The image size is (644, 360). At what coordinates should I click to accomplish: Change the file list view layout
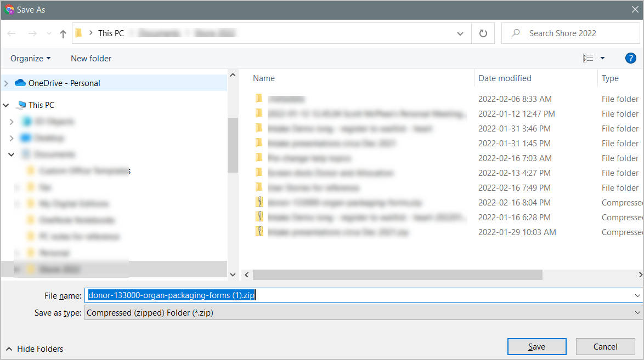click(589, 58)
